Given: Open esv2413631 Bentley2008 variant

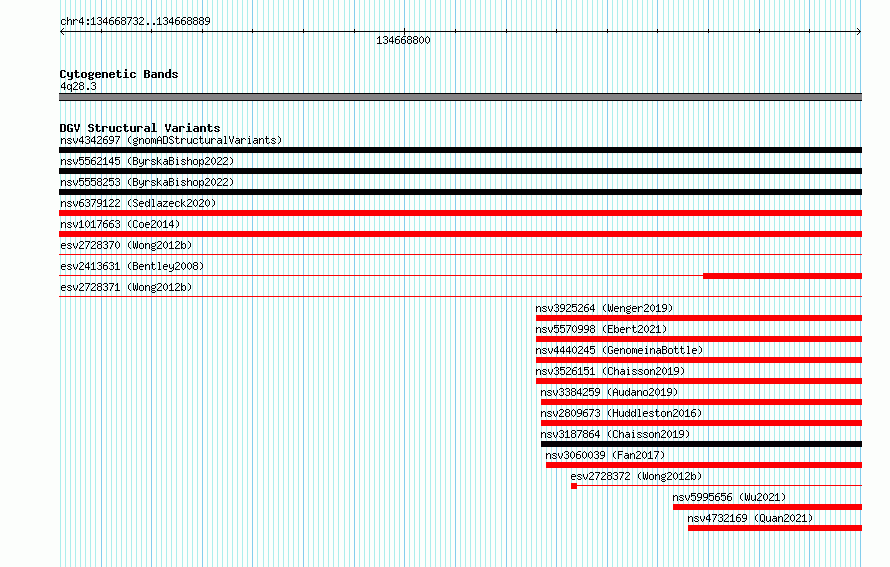Looking at the screenshot, I should pyautogui.click(x=132, y=266).
